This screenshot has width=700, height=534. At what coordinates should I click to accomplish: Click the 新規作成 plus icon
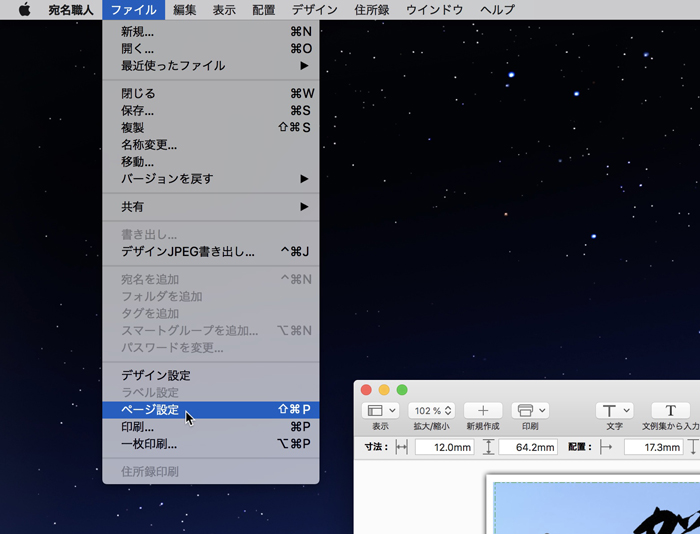pos(483,410)
